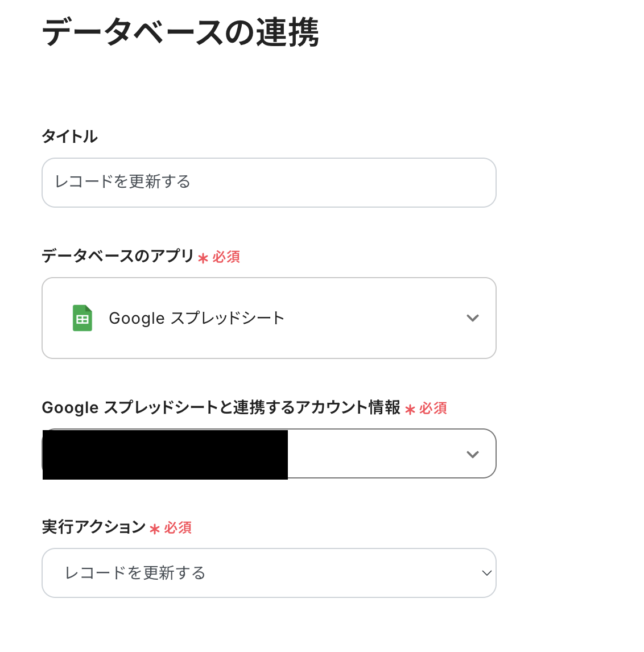Click the 実行アクション field label
The image size is (644, 652).
[x=94, y=527]
